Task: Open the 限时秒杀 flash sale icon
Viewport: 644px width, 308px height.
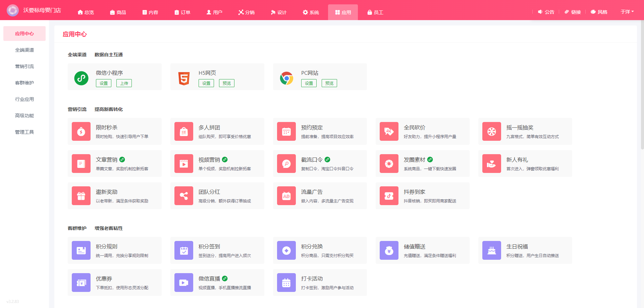Action: (81, 131)
